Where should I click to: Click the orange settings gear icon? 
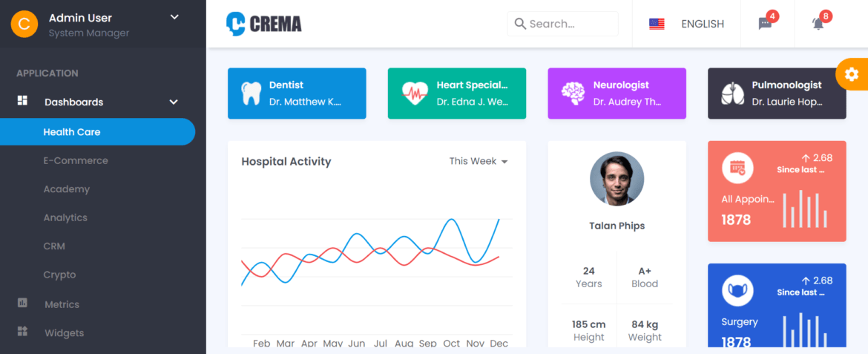click(852, 73)
